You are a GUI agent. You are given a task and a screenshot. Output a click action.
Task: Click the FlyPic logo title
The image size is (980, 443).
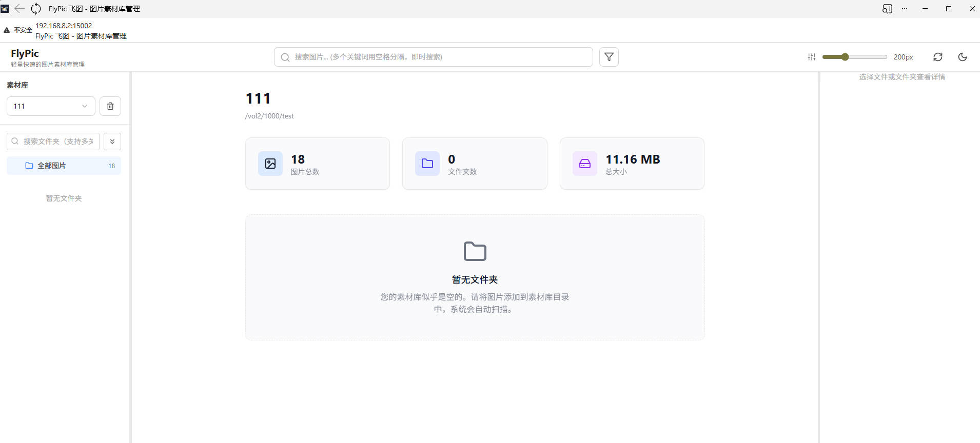25,53
